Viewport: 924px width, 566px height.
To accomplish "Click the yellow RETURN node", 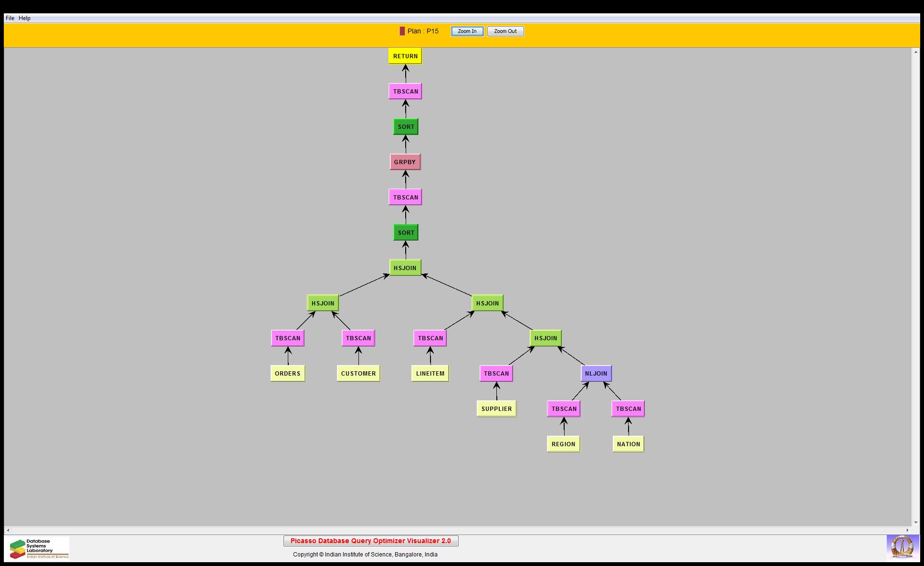I will tap(405, 56).
